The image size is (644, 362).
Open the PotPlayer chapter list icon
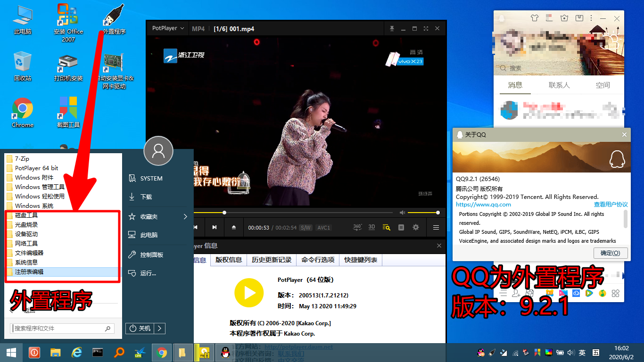401,227
